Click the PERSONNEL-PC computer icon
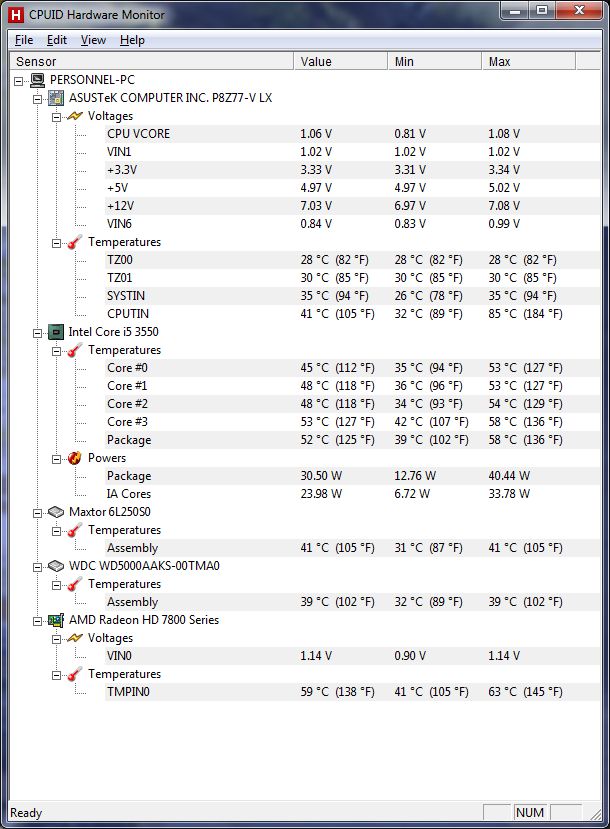The width and height of the screenshot is (610, 829). click(38, 80)
